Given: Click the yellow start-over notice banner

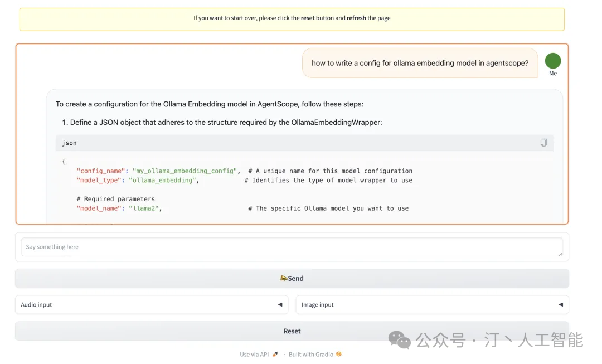Looking at the screenshot, I should pyautogui.click(x=292, y=18).
